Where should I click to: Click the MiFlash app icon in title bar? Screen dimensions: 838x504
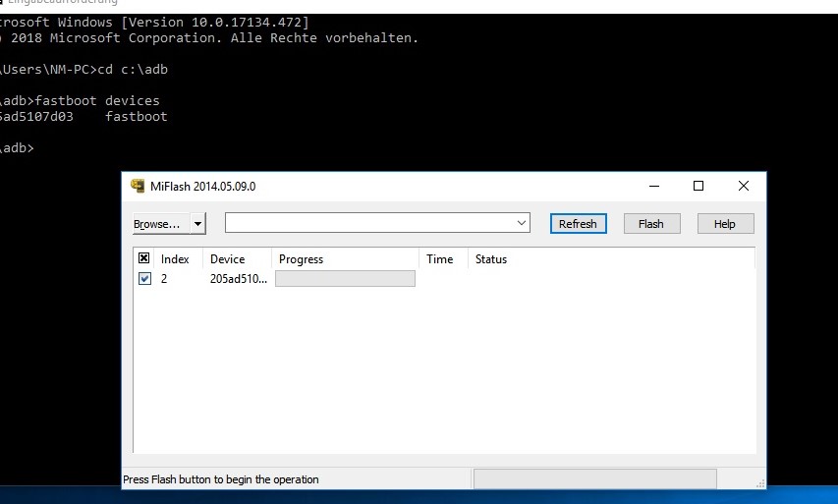[138, 186]
